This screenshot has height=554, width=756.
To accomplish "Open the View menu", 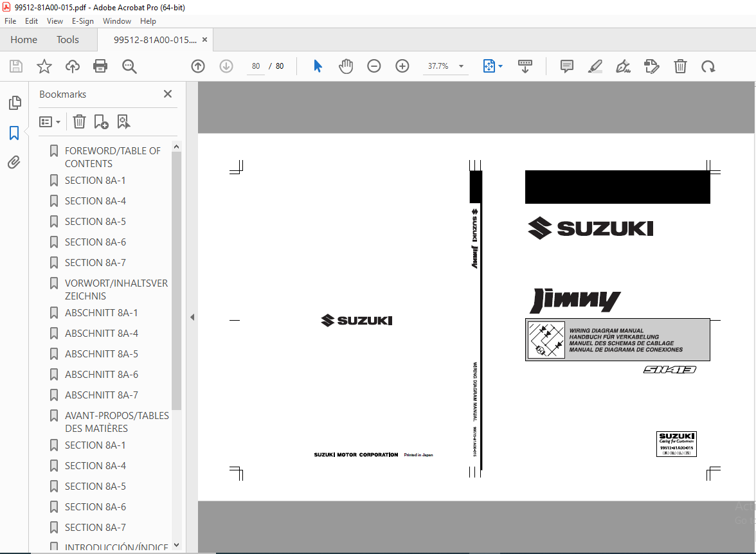I will [55, 21].
